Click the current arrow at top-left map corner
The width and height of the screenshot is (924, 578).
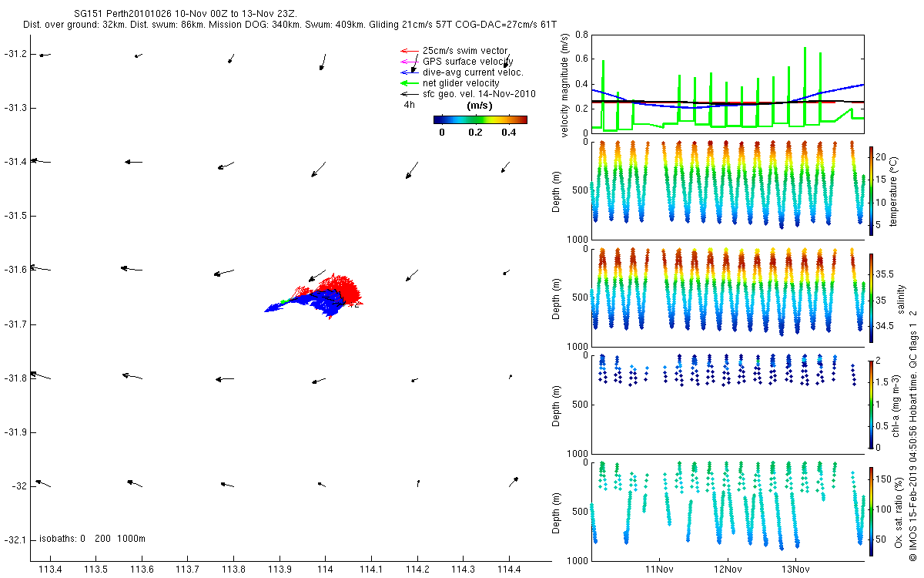[44, 55]
